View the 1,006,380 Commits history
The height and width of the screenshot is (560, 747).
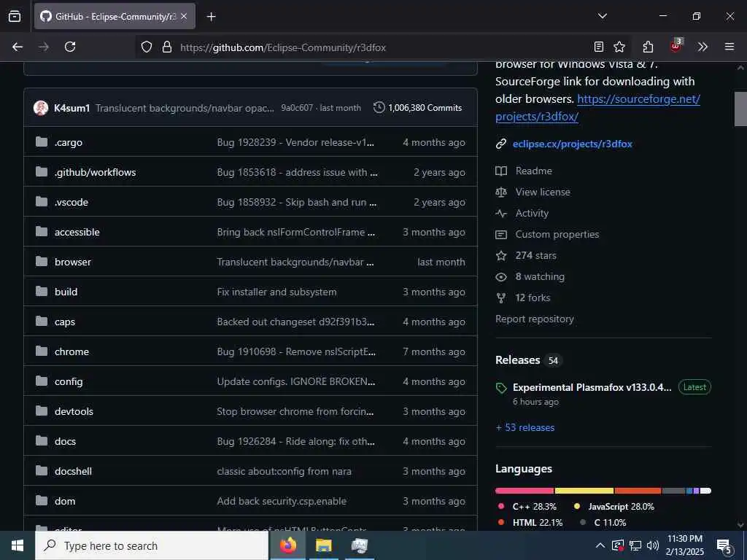425,108
